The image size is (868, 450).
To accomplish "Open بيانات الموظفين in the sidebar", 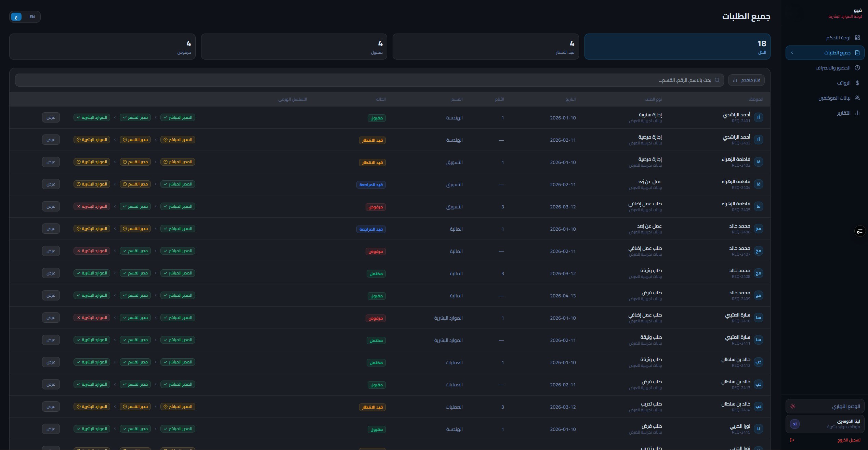I will click(x=825, y=98).
